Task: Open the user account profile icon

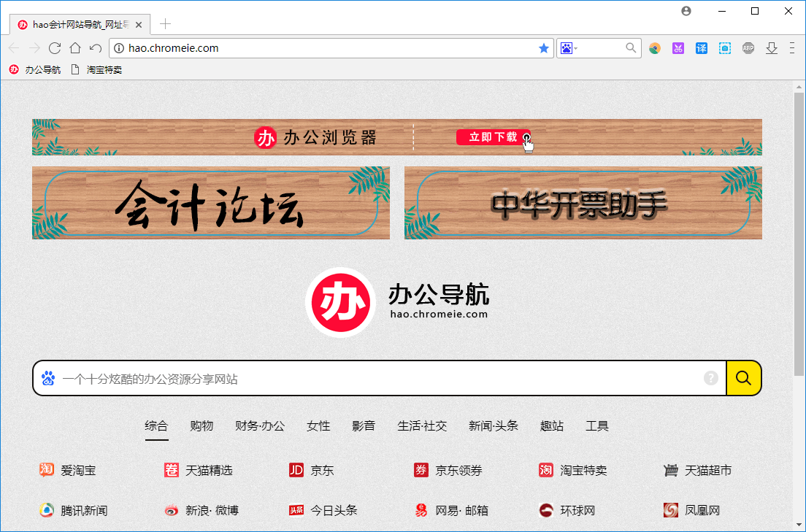Action: coord(686,11)
